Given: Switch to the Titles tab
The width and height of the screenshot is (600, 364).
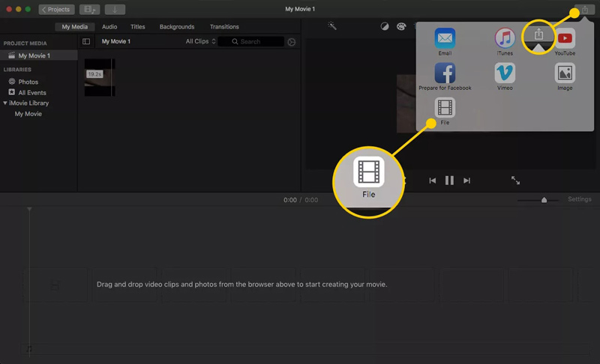Looking at the screenshot, I should tap(137, 27).
